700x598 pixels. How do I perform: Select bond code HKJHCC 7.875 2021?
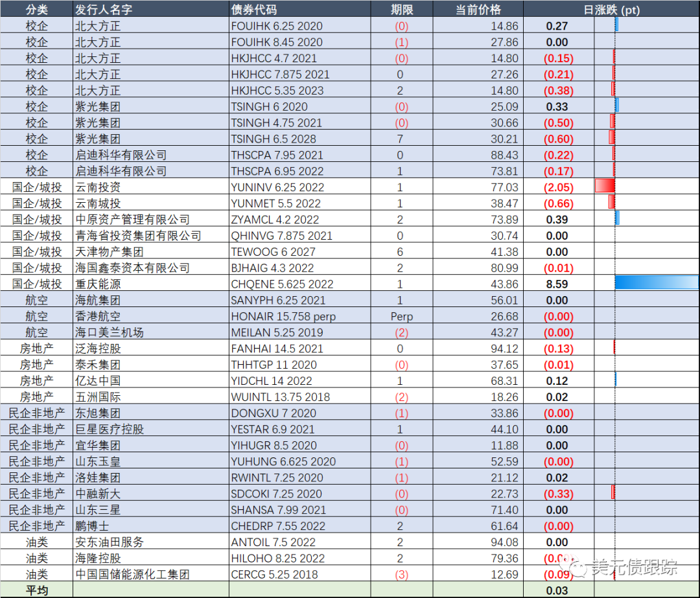click(x=280, y=74)
